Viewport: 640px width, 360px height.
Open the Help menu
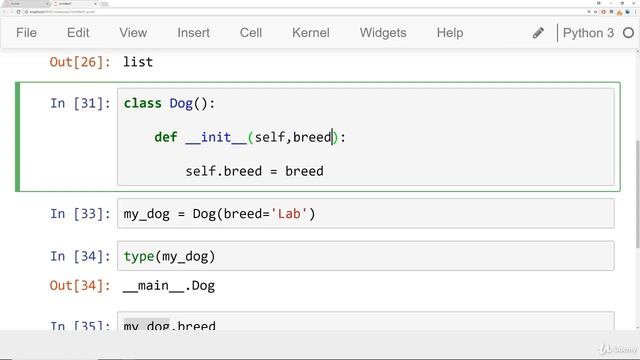(x=450, y=33)
